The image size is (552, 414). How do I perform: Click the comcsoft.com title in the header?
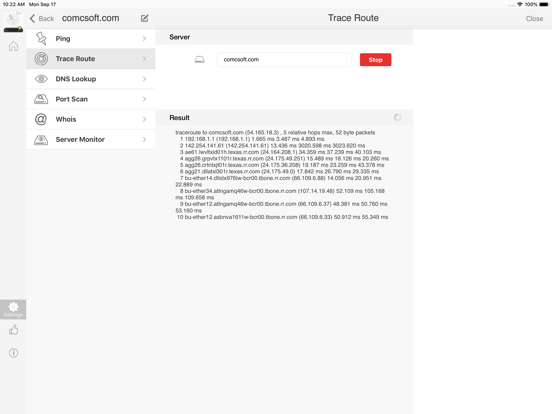[90, 18]
